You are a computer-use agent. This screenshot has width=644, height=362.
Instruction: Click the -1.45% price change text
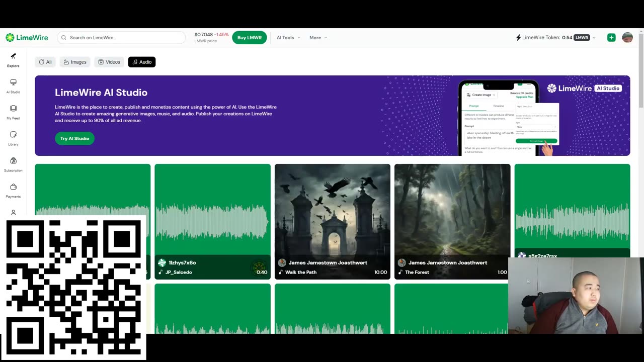tap(221, 35)
